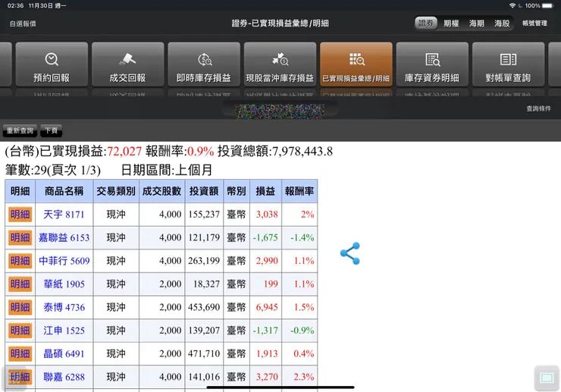This screenshot has height=392, width=561.
Task: Tap the 幣別 column header
Action: (237, 191)
